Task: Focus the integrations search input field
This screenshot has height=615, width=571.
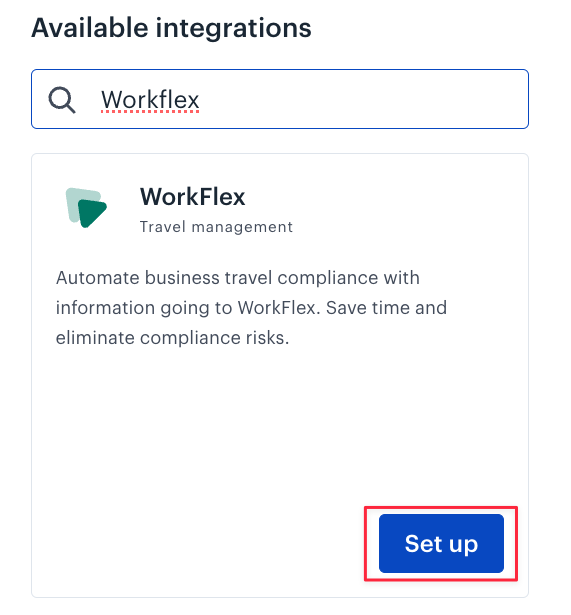Action: 280,99
